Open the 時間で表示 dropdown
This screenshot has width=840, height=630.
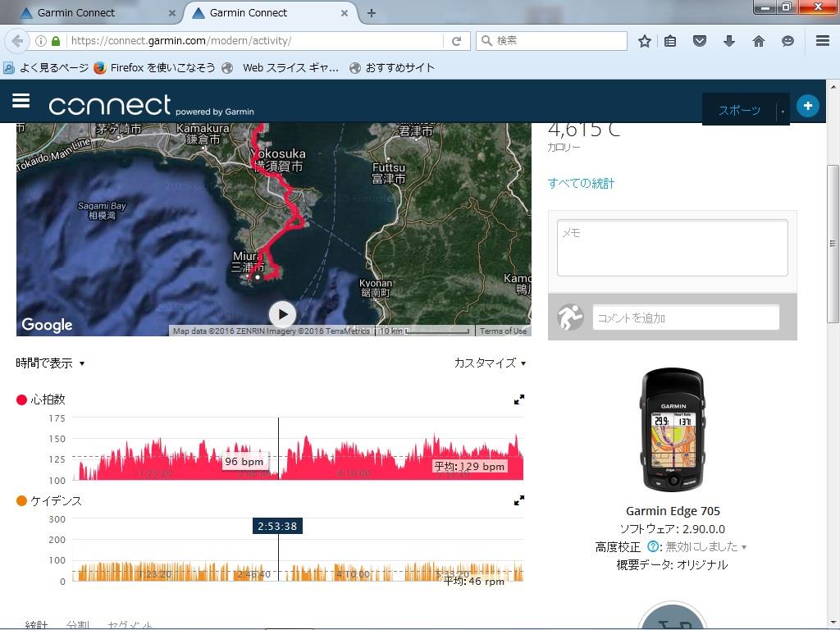[x=50, y=363]
